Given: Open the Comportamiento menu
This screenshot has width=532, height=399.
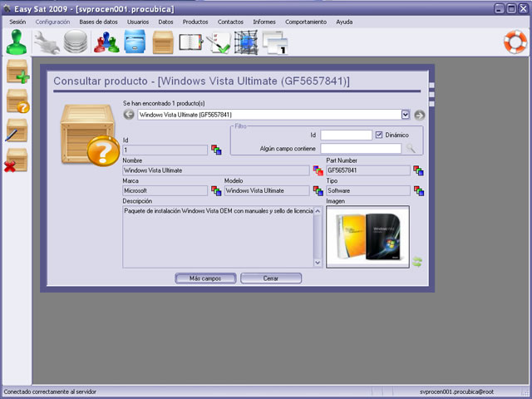Looking at the screenshot, I should [306, 22].
